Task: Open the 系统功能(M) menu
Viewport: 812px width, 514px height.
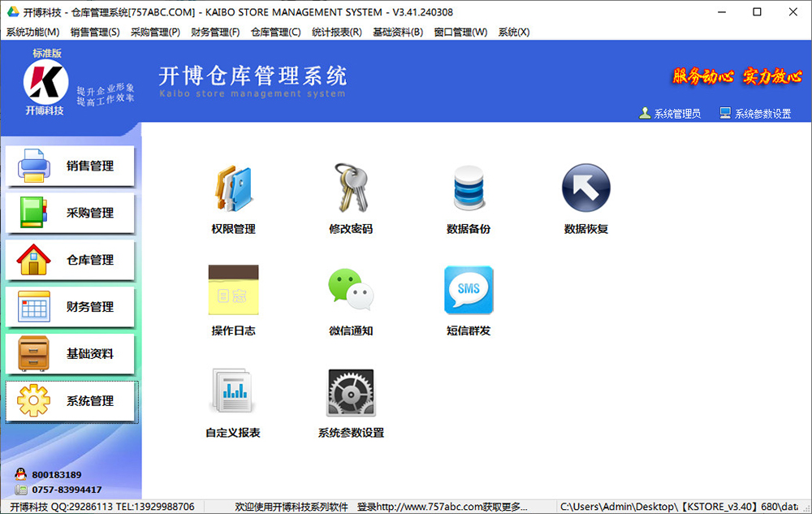Action: 32,32
